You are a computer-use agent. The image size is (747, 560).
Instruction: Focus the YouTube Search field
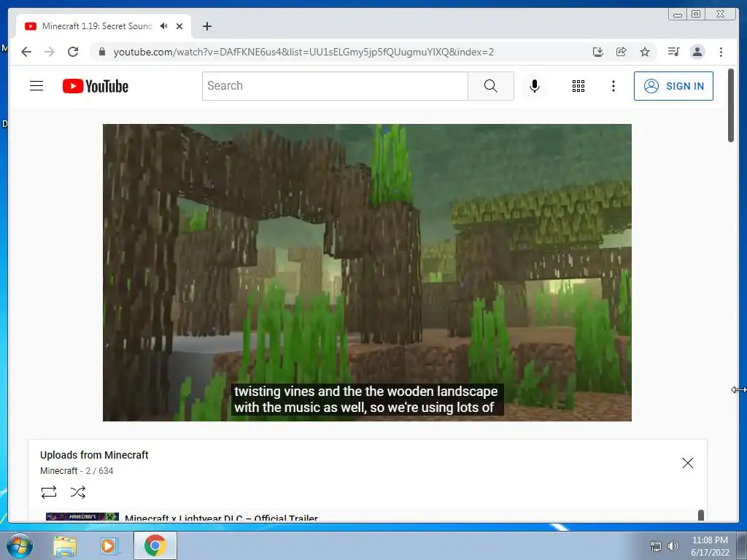click(335, 86)
